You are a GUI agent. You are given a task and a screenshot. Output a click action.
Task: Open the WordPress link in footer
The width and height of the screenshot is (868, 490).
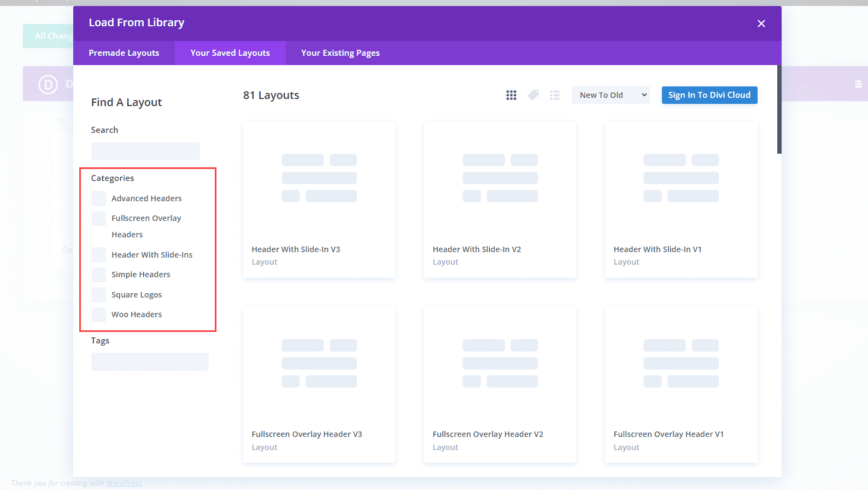(124, 483)
